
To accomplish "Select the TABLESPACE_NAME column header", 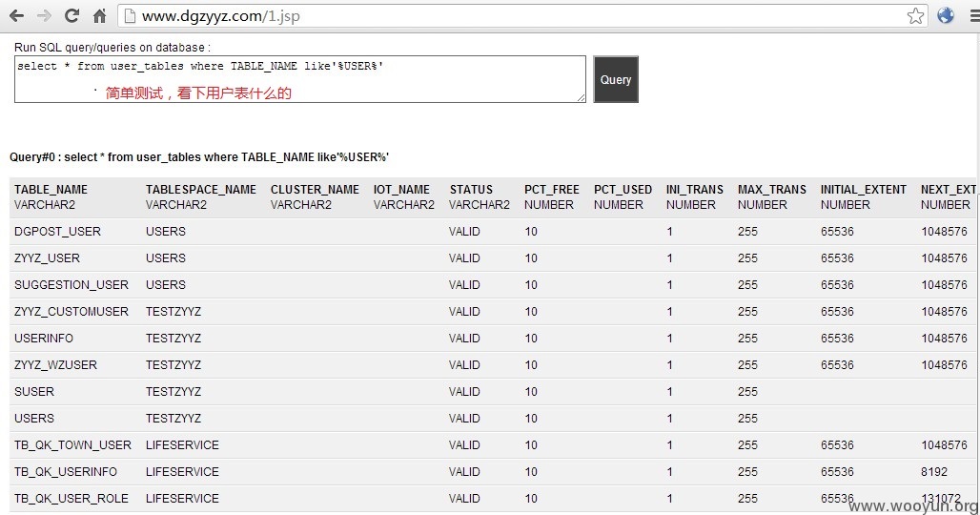I will coord(200,190).
